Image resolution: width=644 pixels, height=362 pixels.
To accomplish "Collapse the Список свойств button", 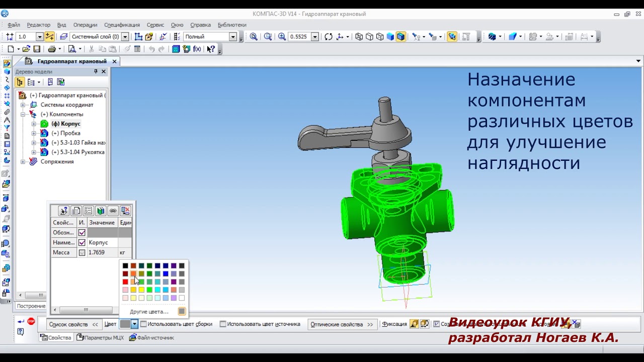I will [73, 324].
